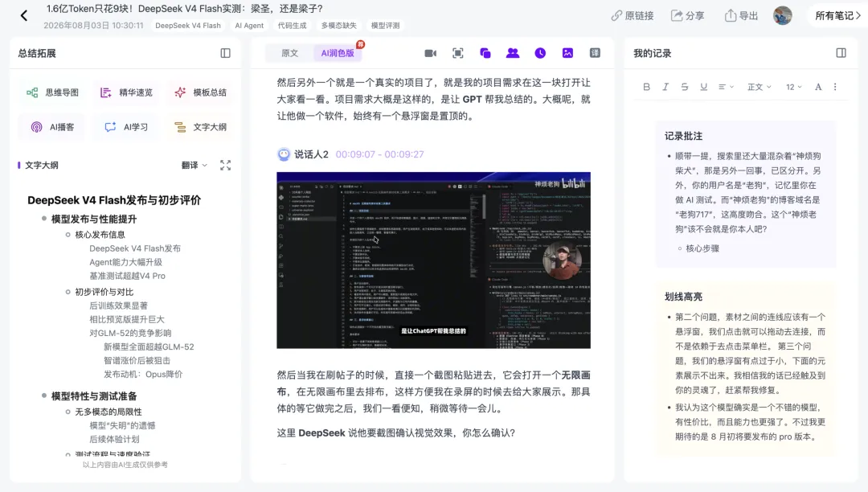The width and height of the screenshot is (868, 492).
Task: Select outline item 对GLM-52的竞争影响
Action: click(x=130, y=333)
